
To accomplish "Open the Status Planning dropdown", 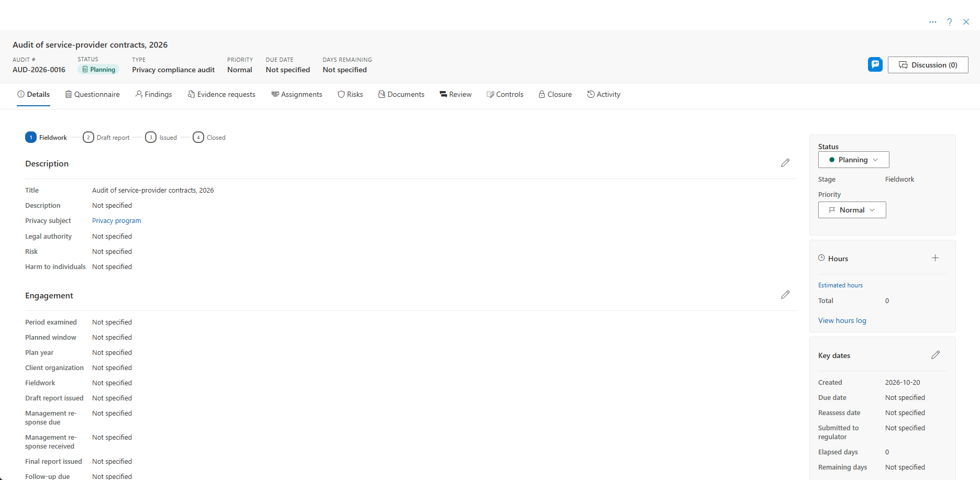I will 854,160.
